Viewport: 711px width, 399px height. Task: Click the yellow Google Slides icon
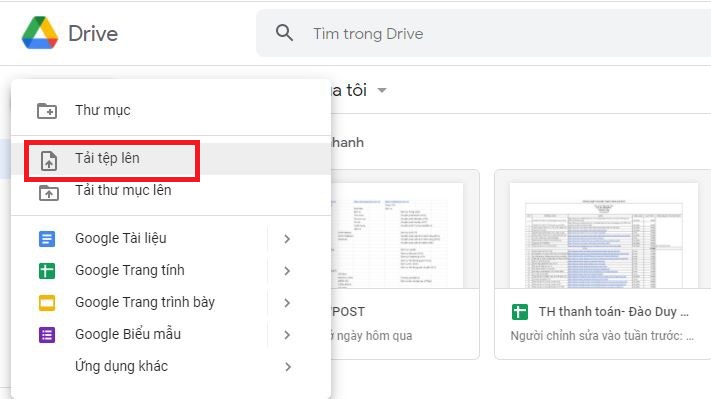click(47, 303)
